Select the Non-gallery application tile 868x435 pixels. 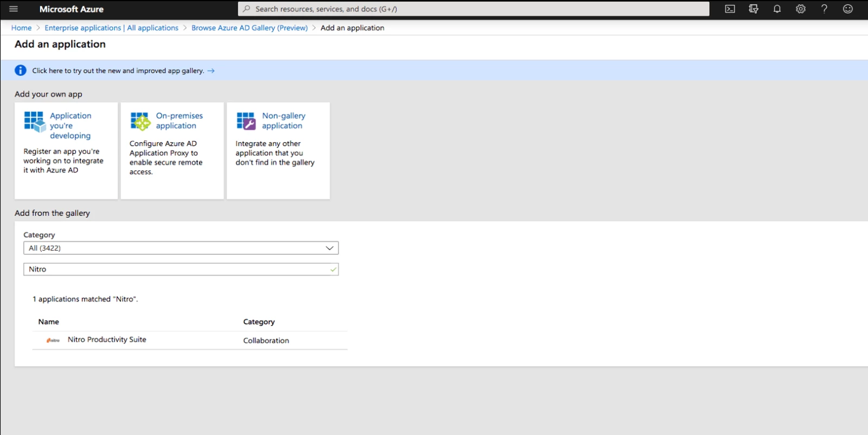coord(278,150)
